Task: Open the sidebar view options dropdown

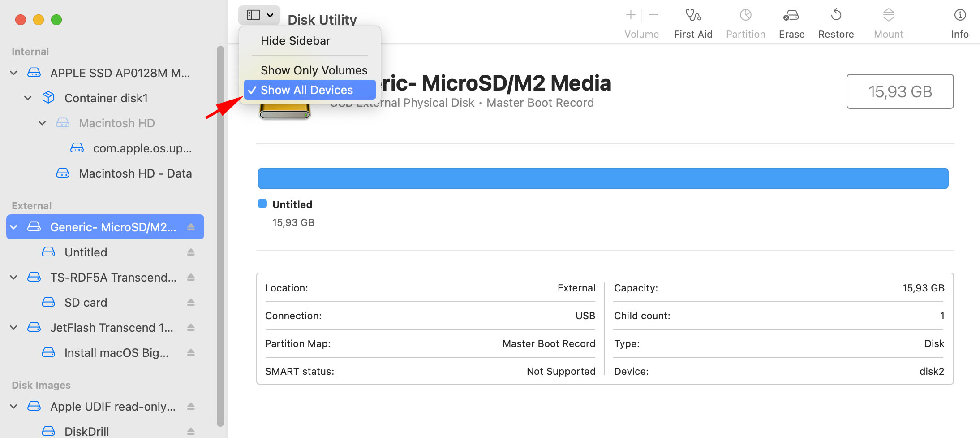Action: 259,15
